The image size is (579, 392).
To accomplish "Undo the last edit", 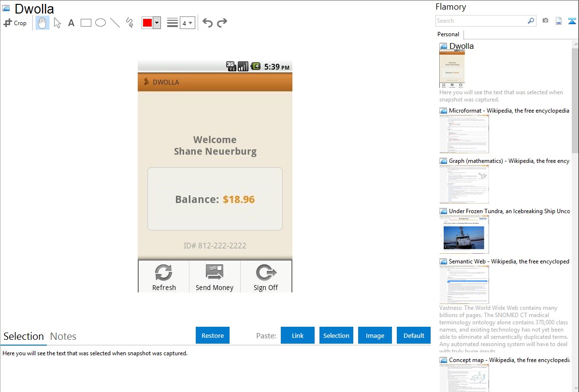I will click(x=207, y=23).
